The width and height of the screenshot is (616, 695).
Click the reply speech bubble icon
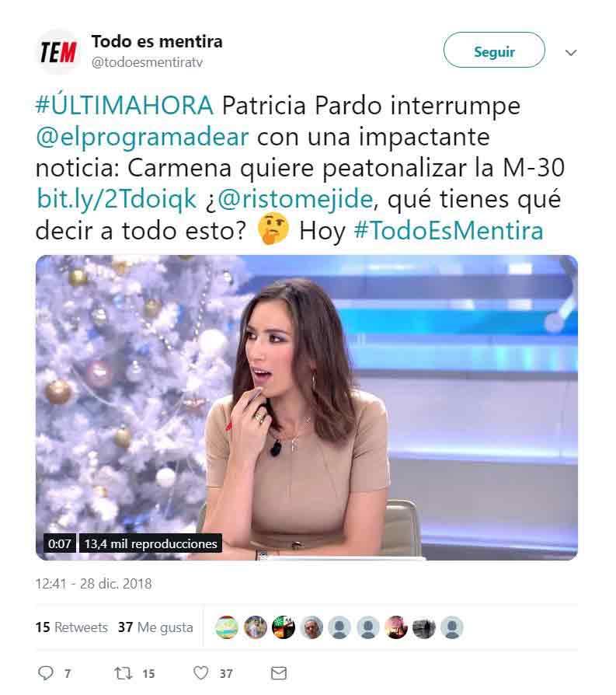(x=46, y=672)
